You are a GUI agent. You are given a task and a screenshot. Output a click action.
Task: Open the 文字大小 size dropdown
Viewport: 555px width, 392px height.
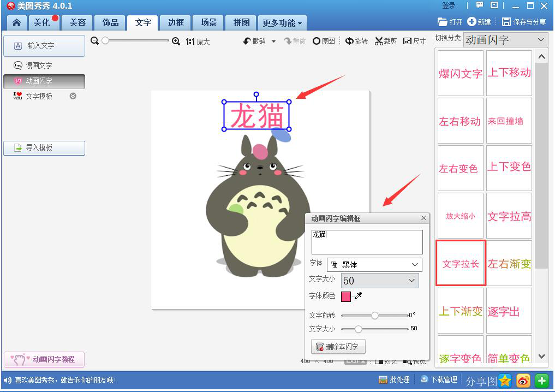[x=380, y=281]
